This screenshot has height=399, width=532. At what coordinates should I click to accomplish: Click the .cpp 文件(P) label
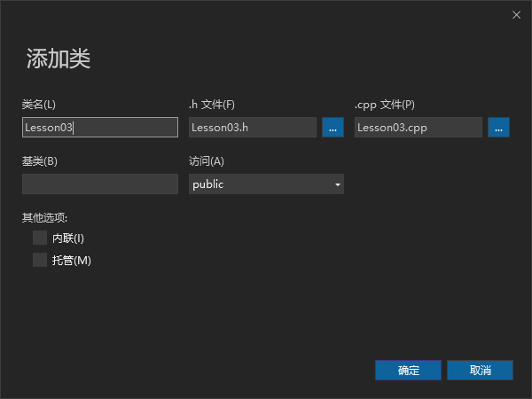[385, 105]
